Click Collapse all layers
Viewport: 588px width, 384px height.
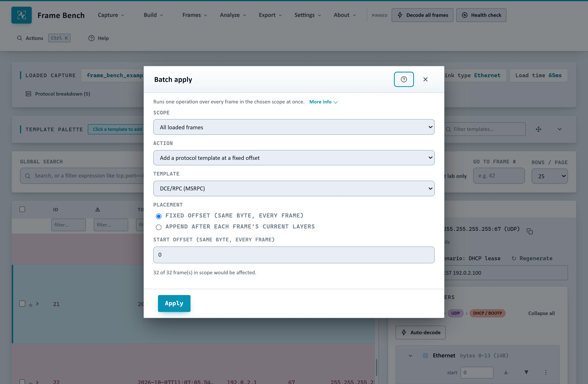pyautogui.click(x=541, y=313)
